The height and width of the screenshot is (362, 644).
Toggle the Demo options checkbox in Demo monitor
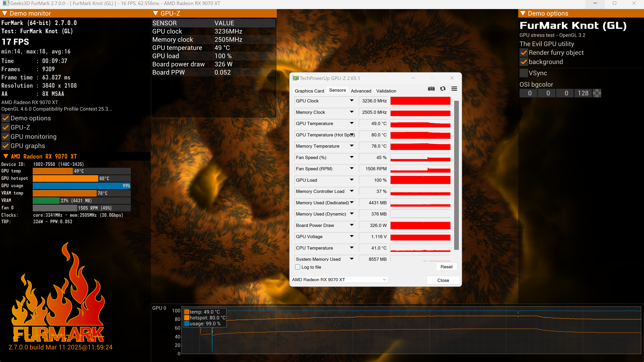[6, 118]
